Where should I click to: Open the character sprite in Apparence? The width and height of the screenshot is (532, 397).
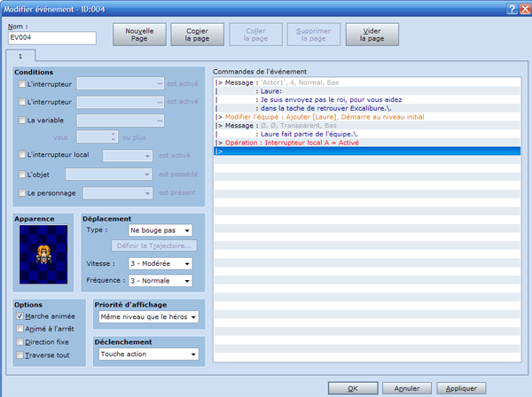tap(43, 254)
